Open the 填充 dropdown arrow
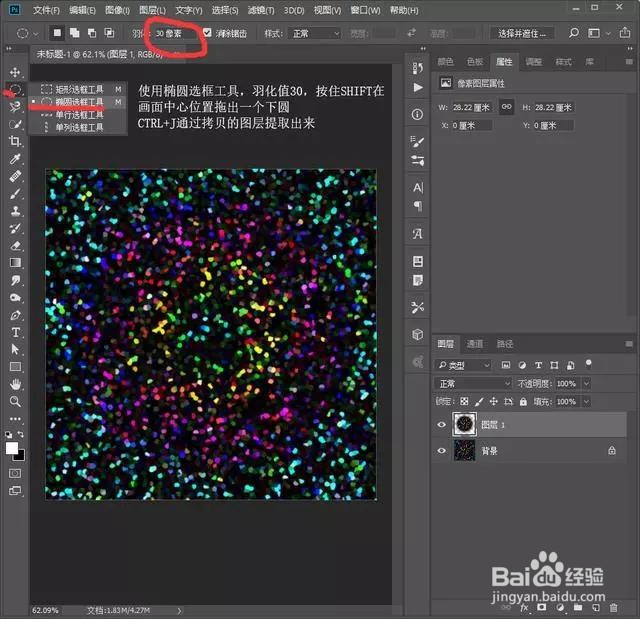The image size is (640, 619). click(586, 402)
